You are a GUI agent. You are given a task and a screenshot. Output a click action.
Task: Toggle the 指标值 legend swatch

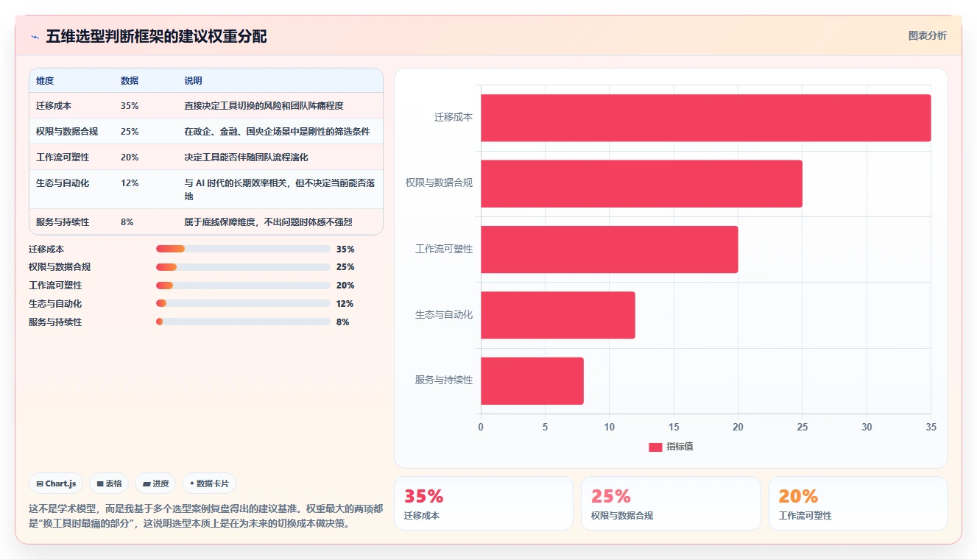pyautogui.click(x=655, y=447)
